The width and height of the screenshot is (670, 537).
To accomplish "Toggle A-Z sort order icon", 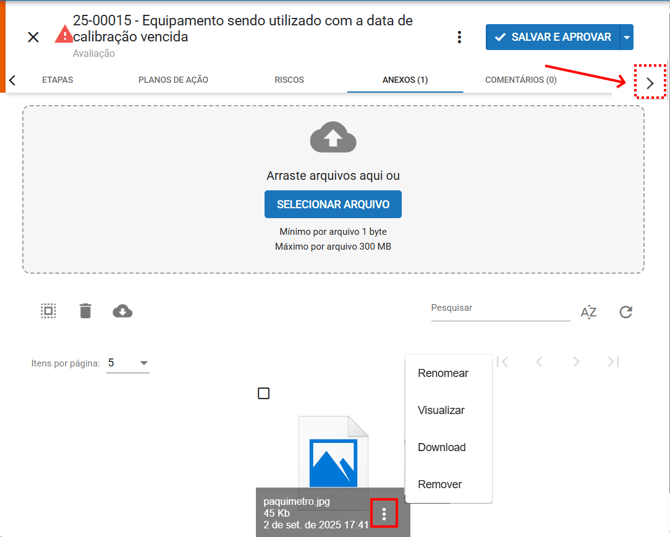I will [589, 312].
